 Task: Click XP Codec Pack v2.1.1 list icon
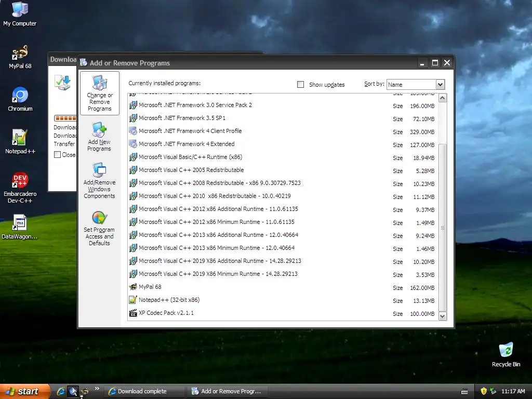point(133,313)
